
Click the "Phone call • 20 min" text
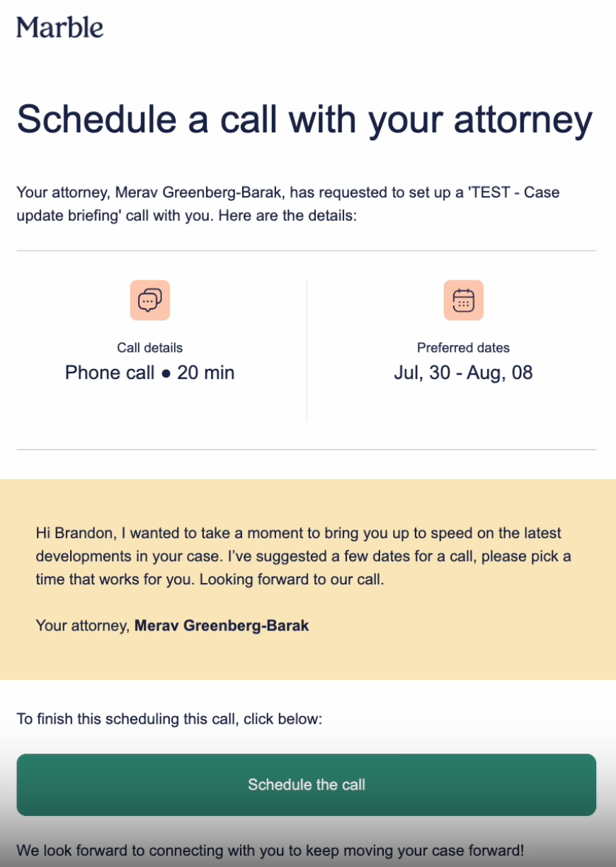149,373
